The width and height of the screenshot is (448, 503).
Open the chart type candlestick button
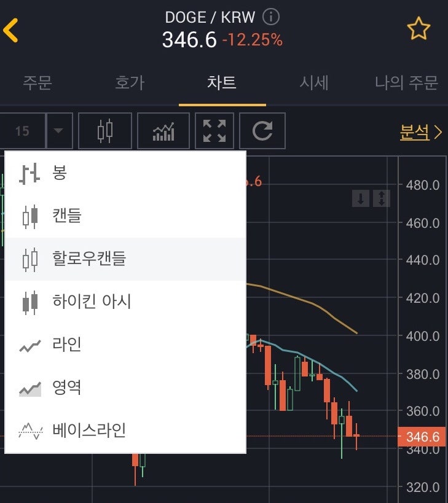[x=105, y=131]
